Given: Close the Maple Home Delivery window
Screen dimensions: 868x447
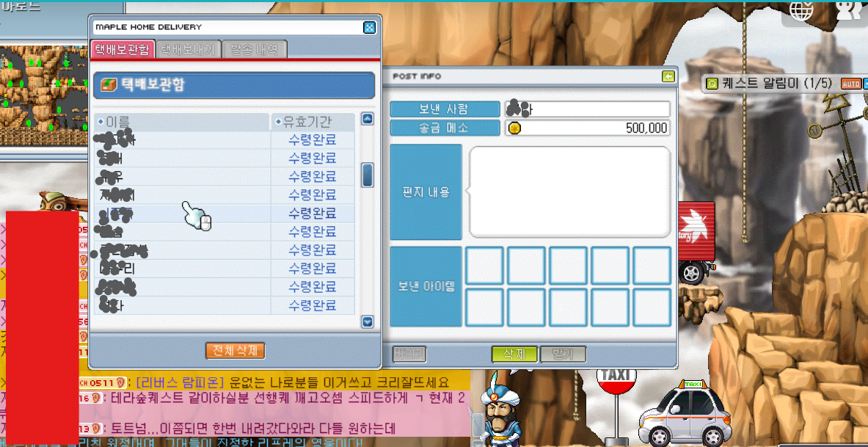Looking at the screenshot, I should 369,27.
